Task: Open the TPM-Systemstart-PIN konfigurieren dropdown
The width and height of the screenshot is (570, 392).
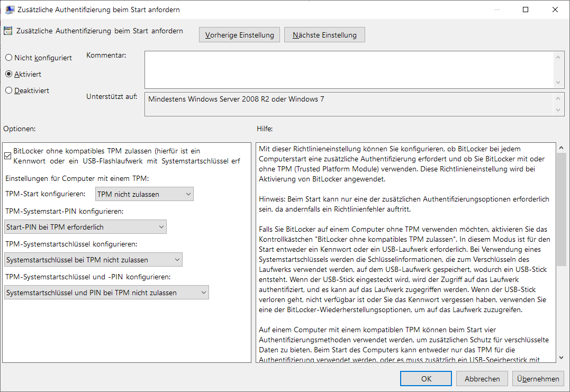Action: 85,227
